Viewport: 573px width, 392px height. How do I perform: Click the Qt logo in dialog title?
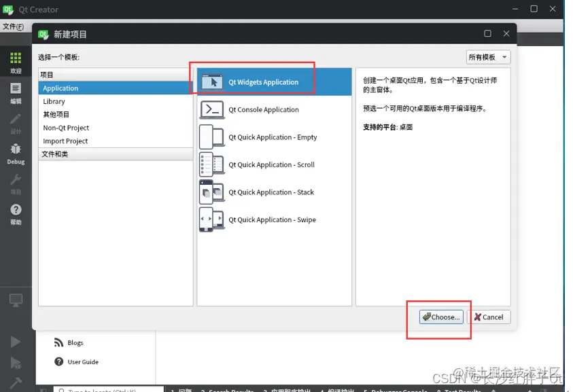(43, 35)
